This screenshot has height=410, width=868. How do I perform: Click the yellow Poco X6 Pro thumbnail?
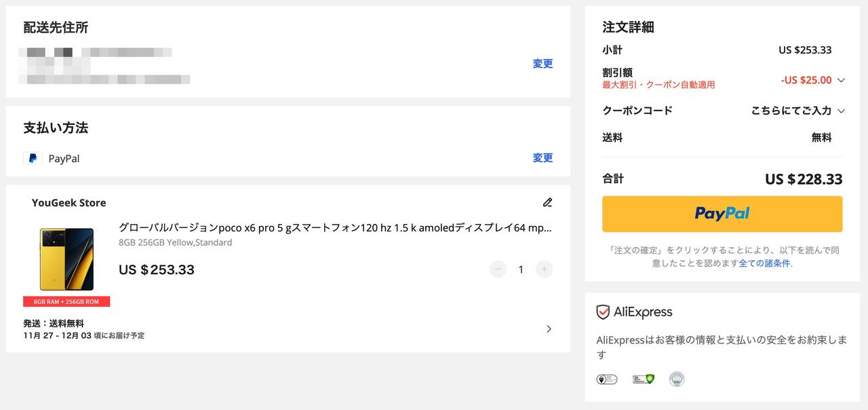(66, 259)
